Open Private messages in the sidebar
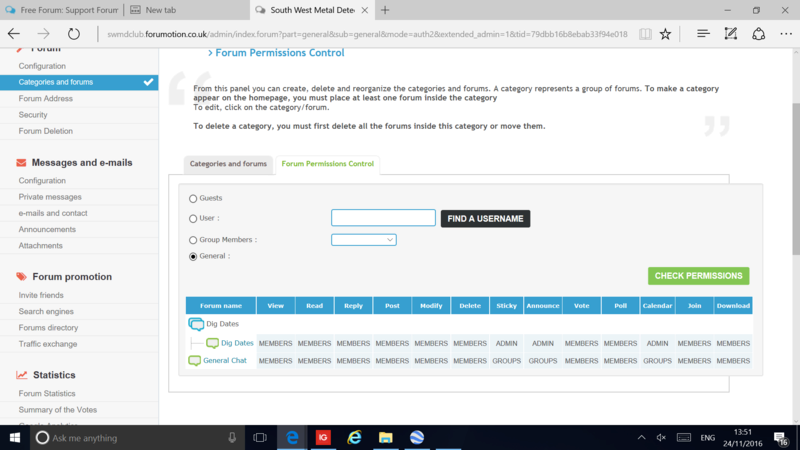 tap(50, 197)
